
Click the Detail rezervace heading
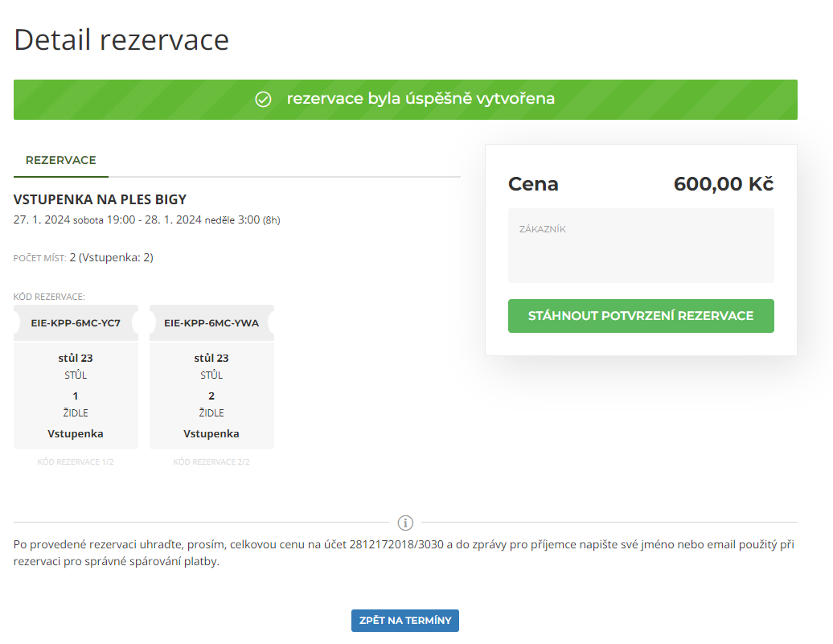(x=121, y=39)
